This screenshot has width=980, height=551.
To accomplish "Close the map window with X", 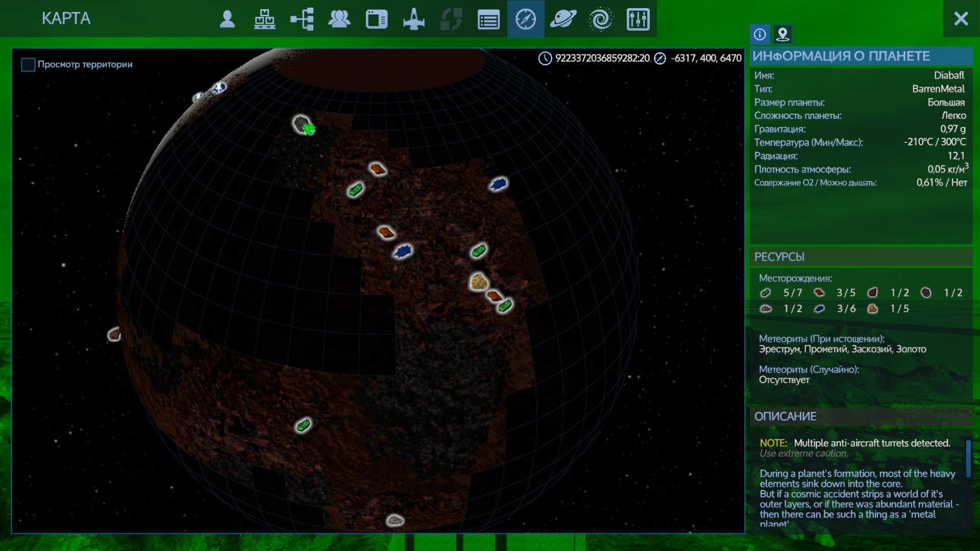I will click(961, 19).
